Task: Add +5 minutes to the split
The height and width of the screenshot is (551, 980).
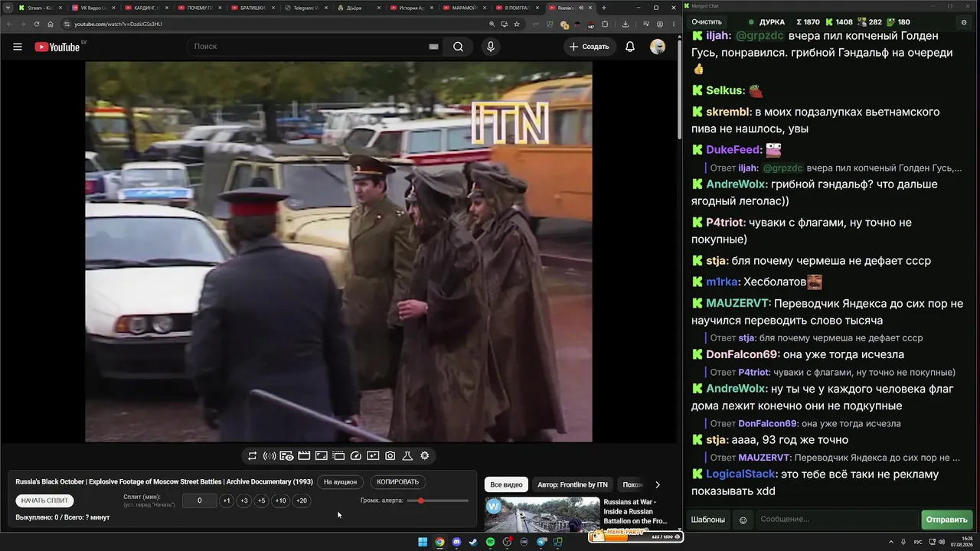Action: [x=262, y=500]
